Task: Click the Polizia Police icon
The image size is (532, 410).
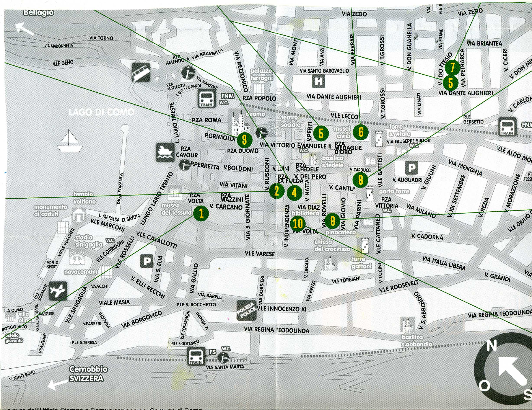Action: (x=247, y=311)
